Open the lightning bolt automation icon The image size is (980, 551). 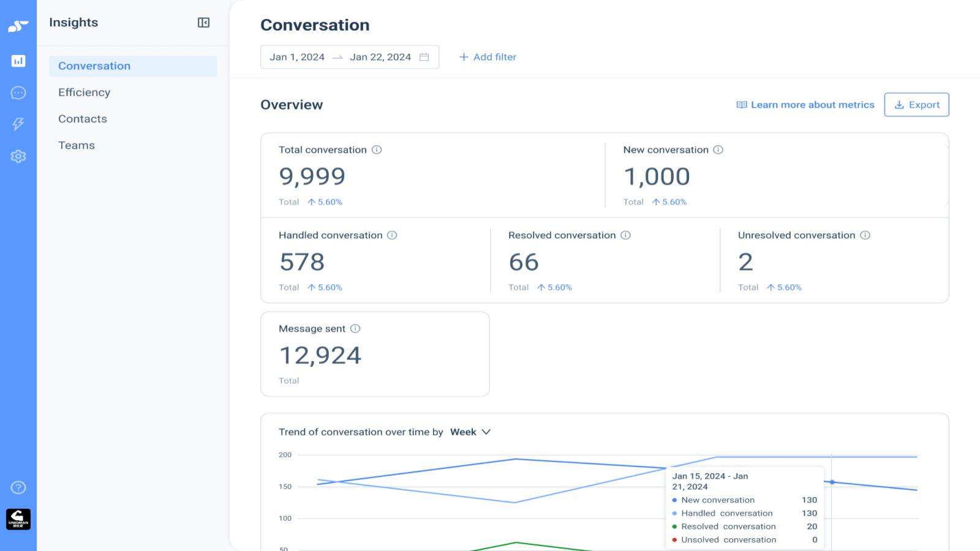click(18, 124)
